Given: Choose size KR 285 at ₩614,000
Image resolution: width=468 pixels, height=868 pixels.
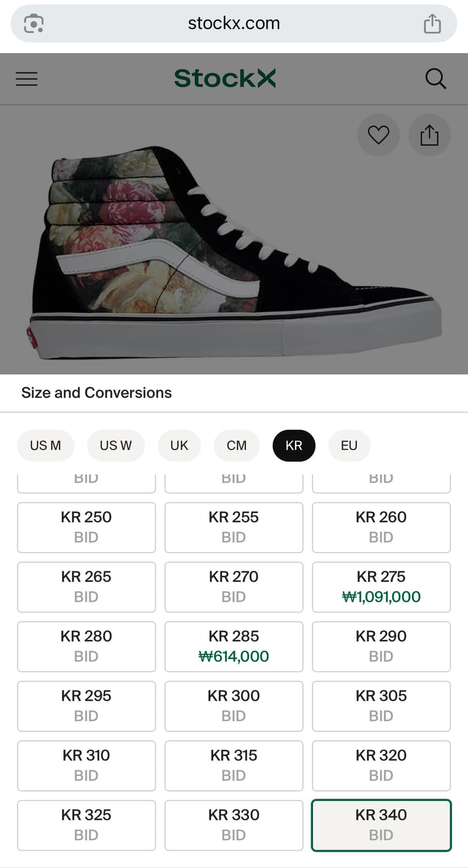Looking at the screenshot, I should click(234, 646).
